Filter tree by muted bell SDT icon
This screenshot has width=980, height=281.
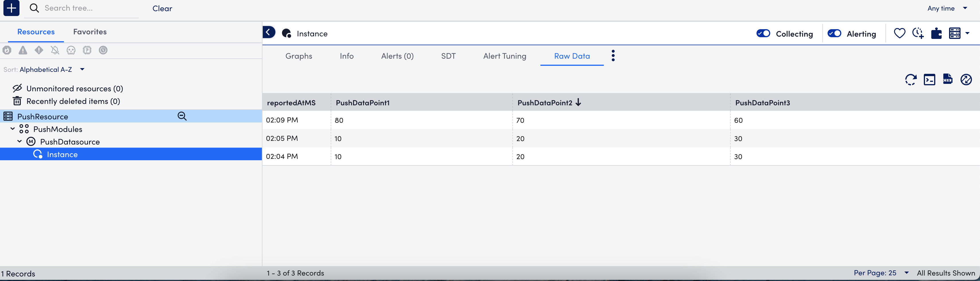point(55,50)
